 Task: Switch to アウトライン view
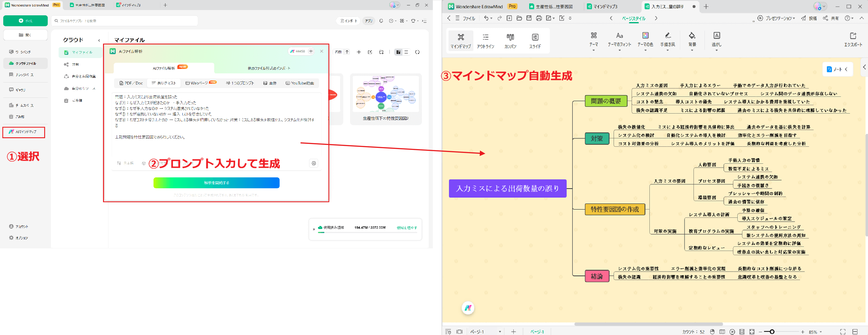486,40
